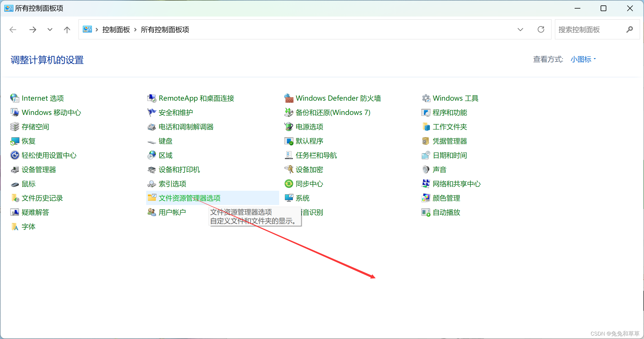Open 用户帐户 (User Accounts)
The height and width of the screenshot is (339, 644).
173,212
